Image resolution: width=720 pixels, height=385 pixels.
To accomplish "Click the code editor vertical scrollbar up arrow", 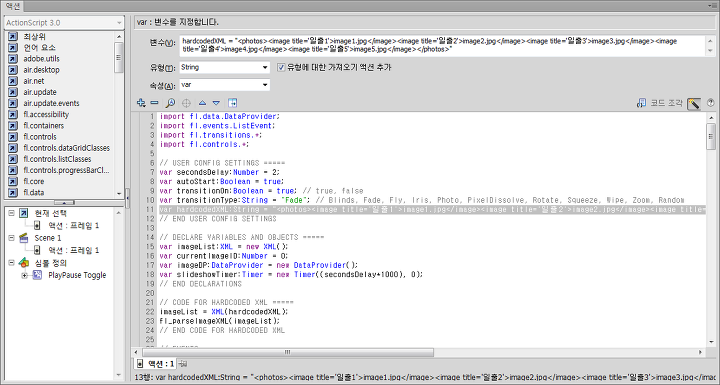I will point(711,118).
